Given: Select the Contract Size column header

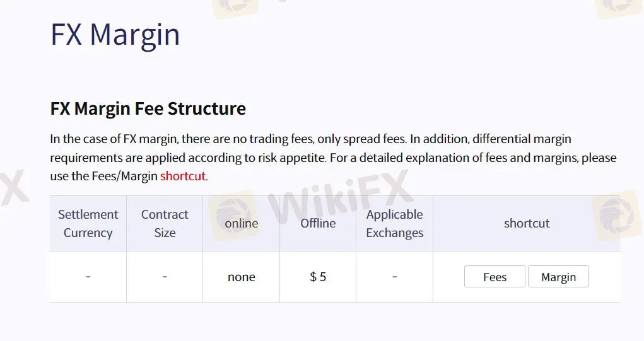Looking at the screenshot, I should (x=165, y=224).
